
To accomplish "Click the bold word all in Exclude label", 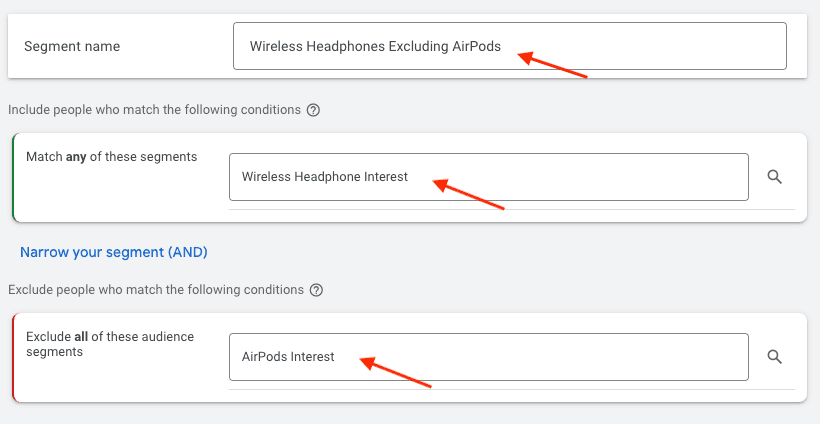I will [x=79, y=337].
